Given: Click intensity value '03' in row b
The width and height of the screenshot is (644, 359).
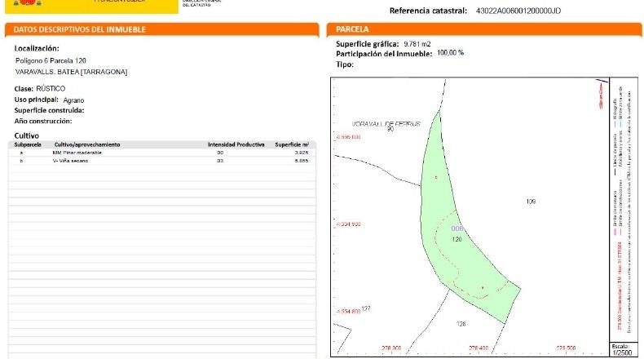Looking at the screenshot, I should click(x=220, y=161).
